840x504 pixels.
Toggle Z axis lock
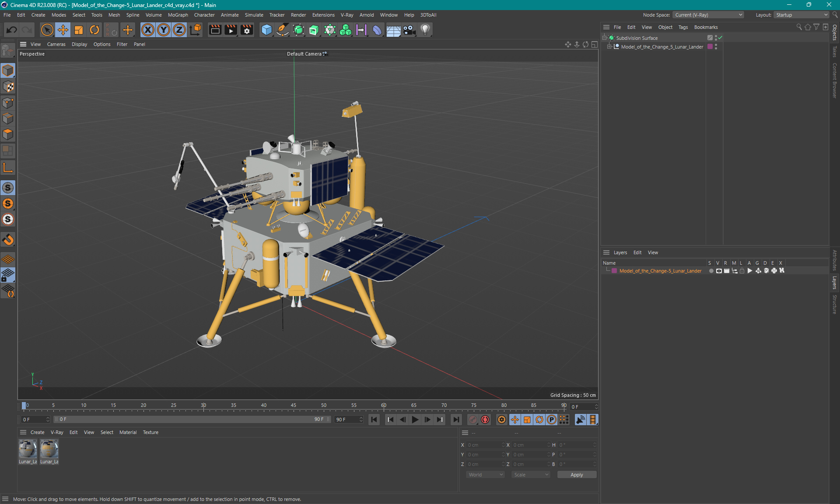click(179, 30)
